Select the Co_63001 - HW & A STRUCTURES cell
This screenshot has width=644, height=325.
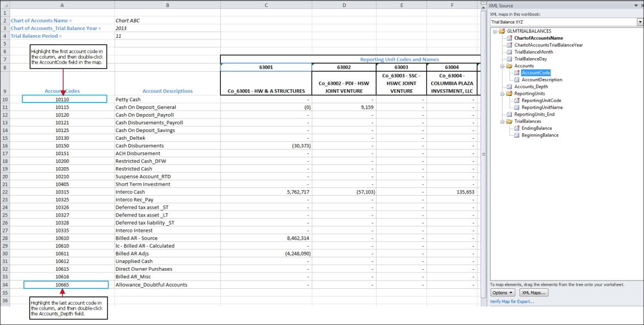pos(266,83)
